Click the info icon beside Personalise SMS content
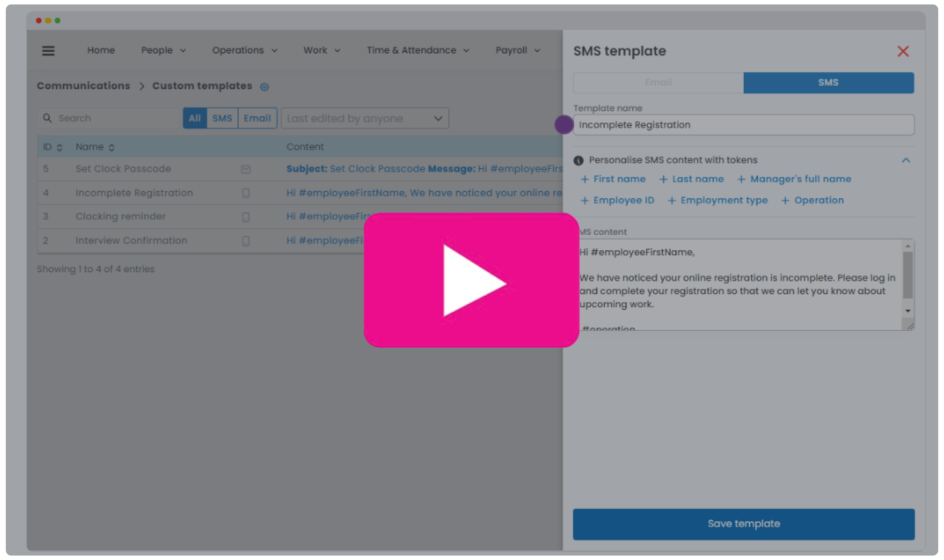 (579, 160)
